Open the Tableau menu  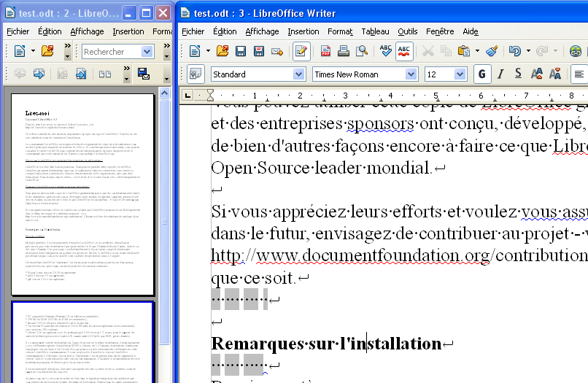point(376,31)
